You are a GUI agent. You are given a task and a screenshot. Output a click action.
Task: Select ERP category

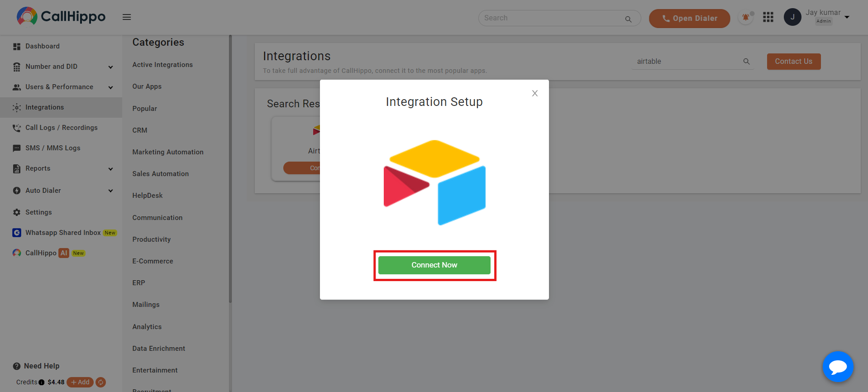pyautogui.click(x=138, y=283)
